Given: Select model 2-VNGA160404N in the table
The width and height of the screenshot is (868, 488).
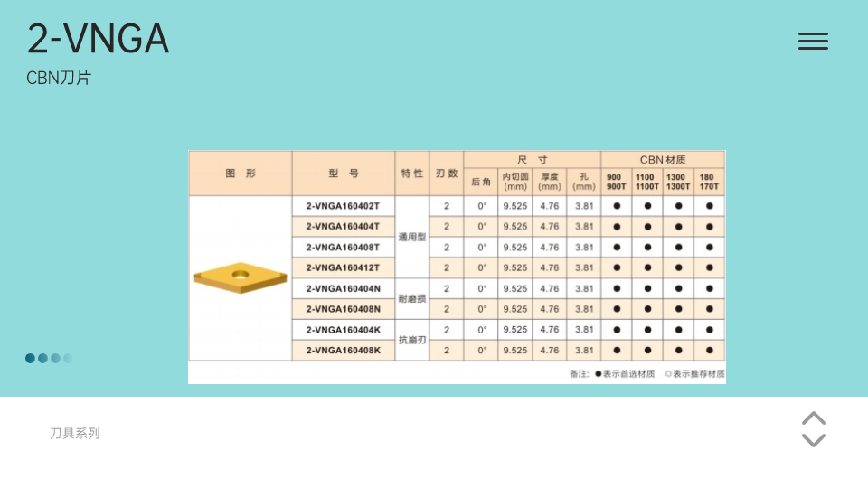Looking at the screenshot, I should 343,288.
